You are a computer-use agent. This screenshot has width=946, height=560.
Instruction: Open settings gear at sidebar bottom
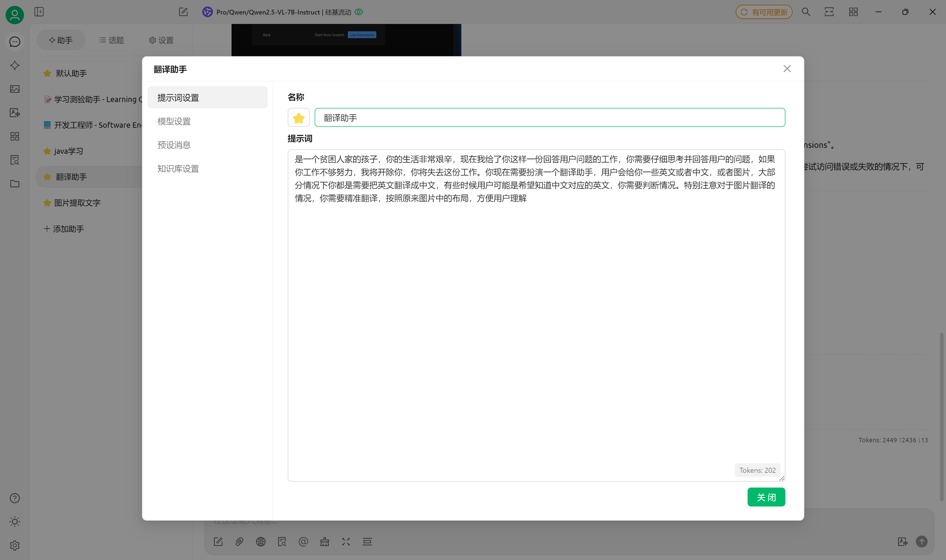[15, 545]
